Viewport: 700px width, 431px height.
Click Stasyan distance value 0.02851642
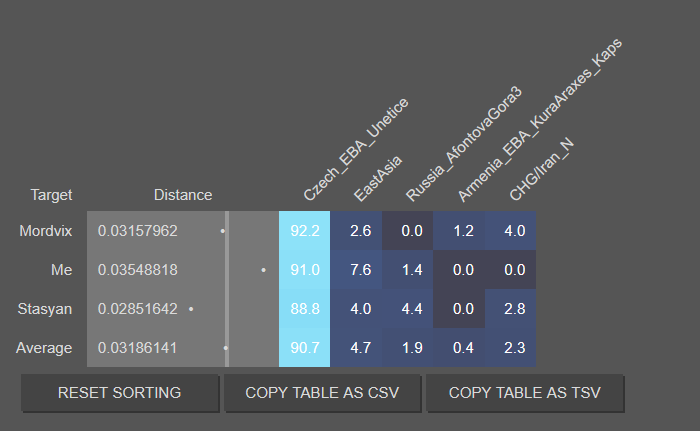coord(138,309)
